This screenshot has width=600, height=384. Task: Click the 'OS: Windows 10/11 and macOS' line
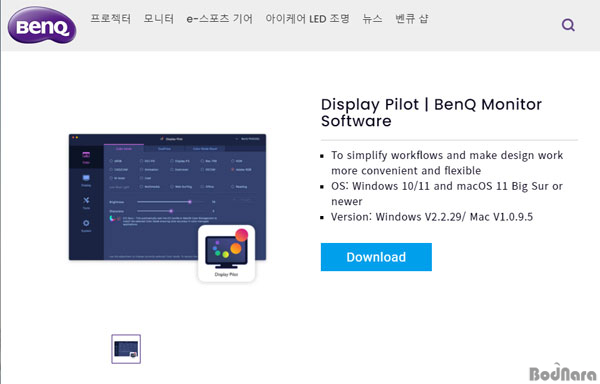pyautogui.click(x=447, y=194)
